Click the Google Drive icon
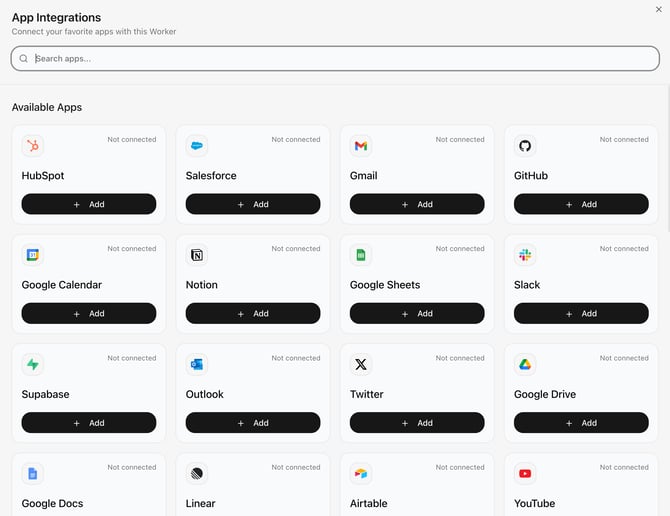The image size is (670, 516). click(525, 364)
